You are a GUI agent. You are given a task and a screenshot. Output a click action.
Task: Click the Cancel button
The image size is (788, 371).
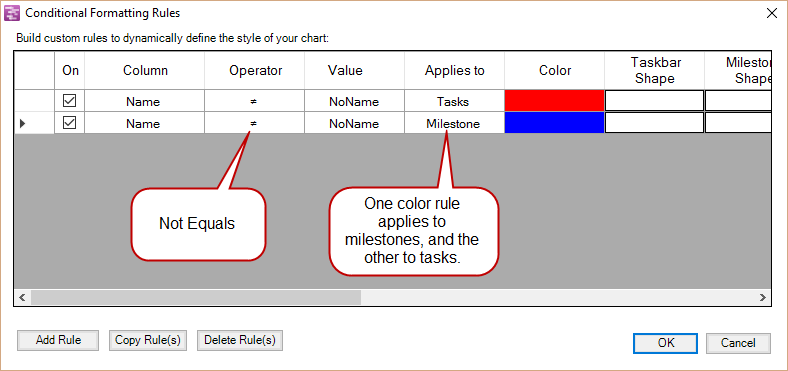738,343
